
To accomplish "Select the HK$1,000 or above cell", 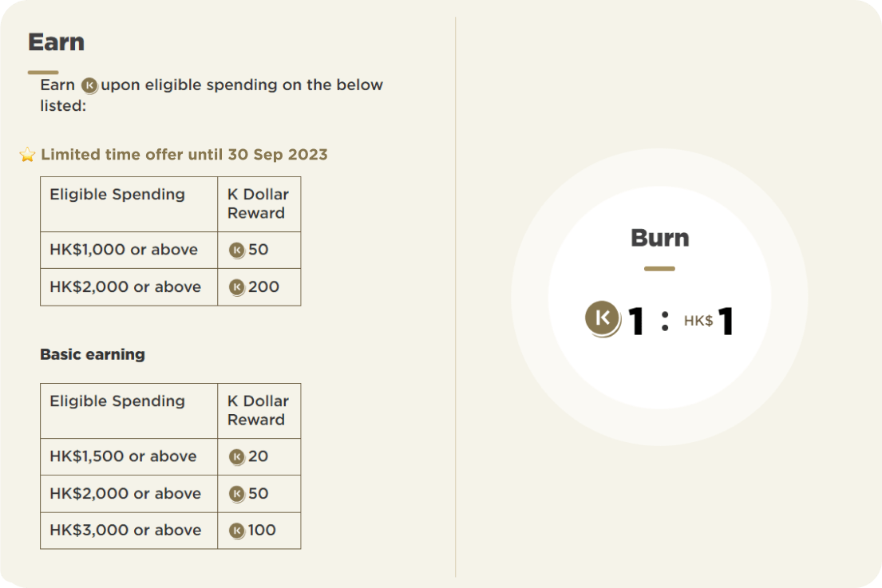I will [x=129, y=251].
